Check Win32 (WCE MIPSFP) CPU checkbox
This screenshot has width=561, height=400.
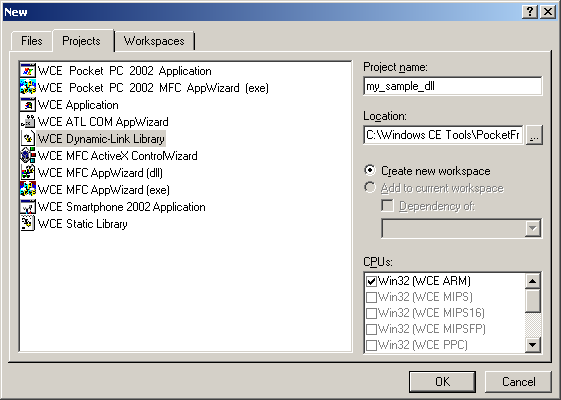point(371,329)
